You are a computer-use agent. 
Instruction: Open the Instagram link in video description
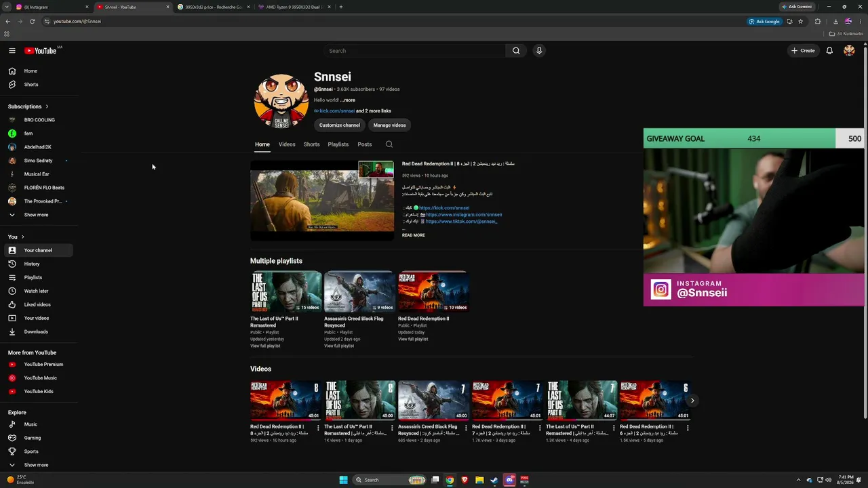point(464,215)
